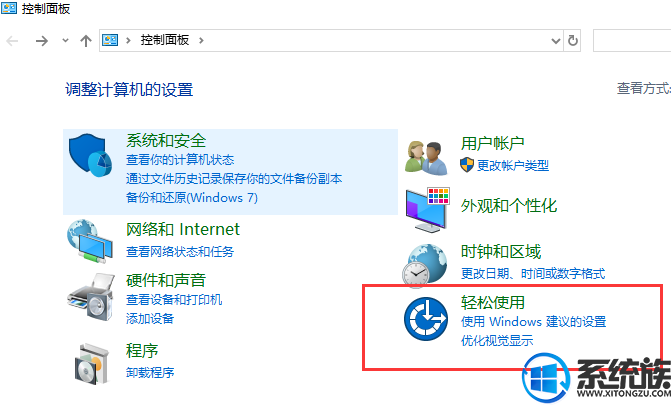Open the Network and Internet globe icon
The image size is (671, 406).
point(90,241)
